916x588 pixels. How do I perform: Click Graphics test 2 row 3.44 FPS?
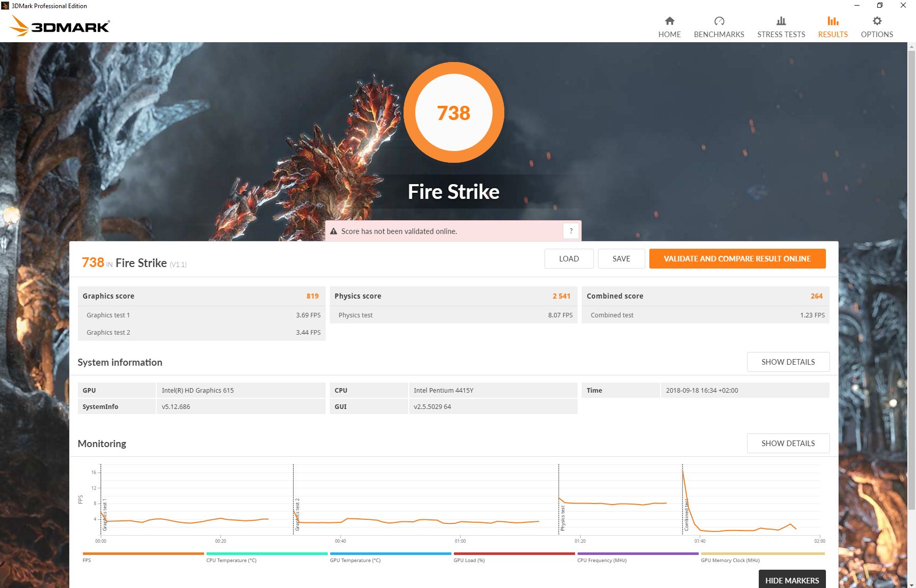202,332
